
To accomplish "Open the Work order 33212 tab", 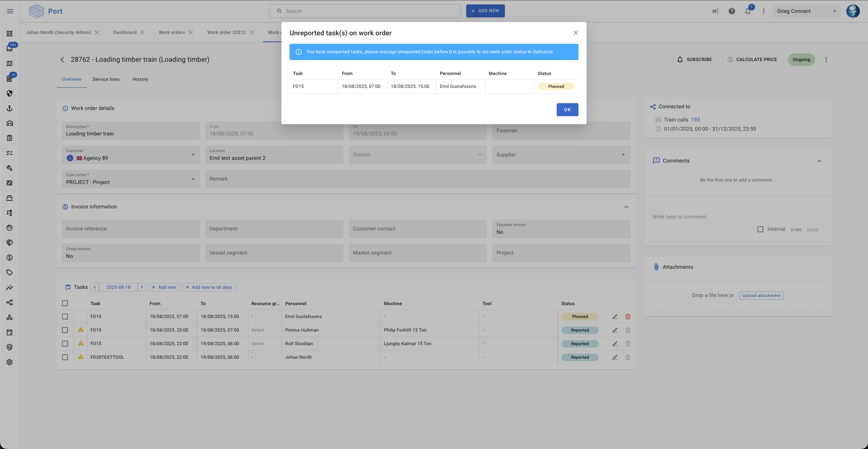I will 226,32.
